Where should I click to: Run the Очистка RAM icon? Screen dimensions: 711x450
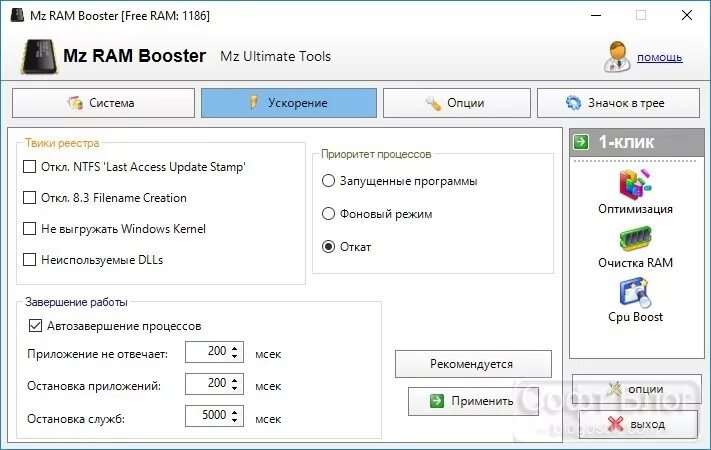[635, 239]
